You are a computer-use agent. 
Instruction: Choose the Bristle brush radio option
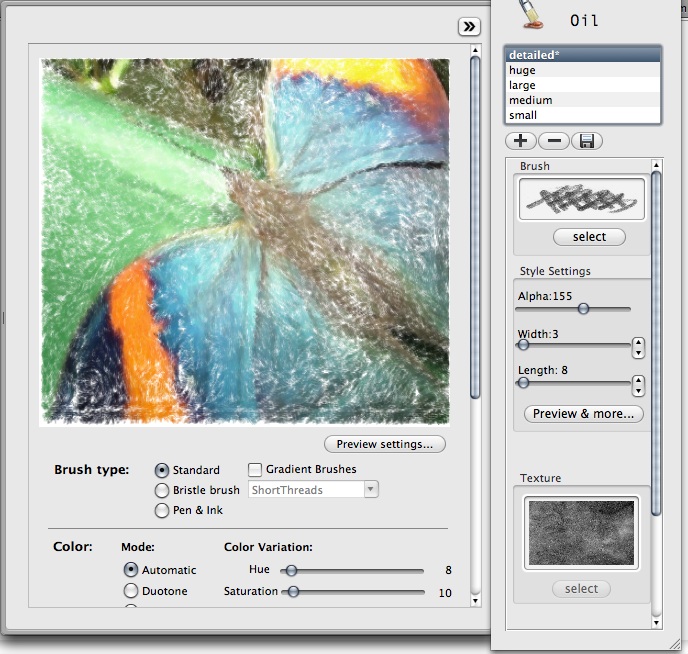coord(161,490)
